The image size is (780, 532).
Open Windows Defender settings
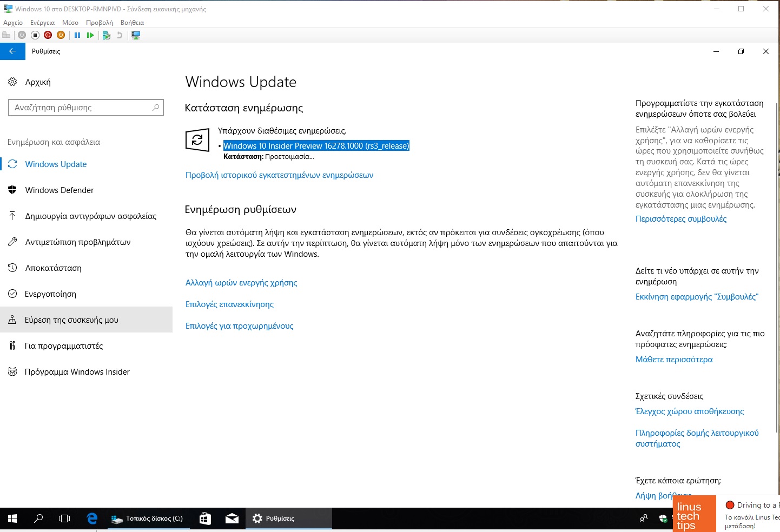[86, 190]
